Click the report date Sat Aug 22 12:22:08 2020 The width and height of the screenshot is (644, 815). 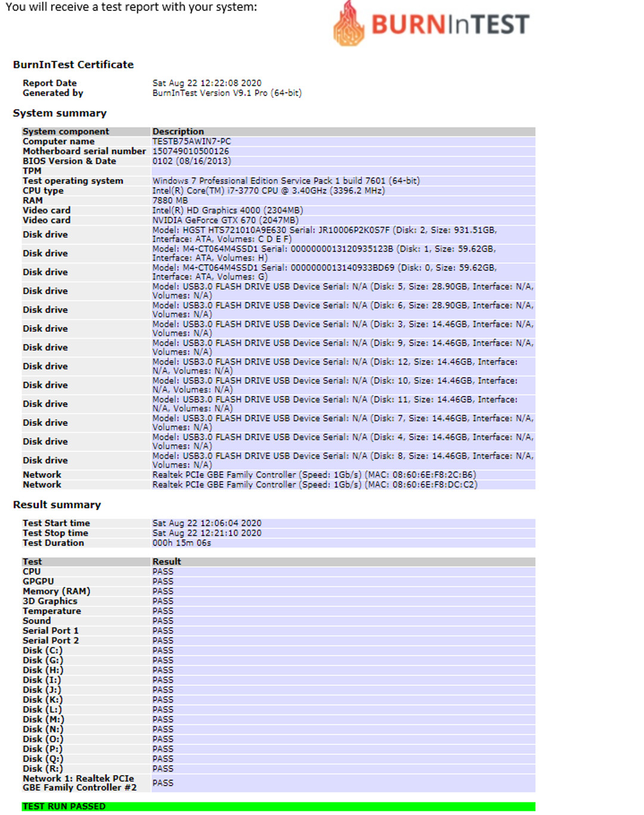pos(207,83)
